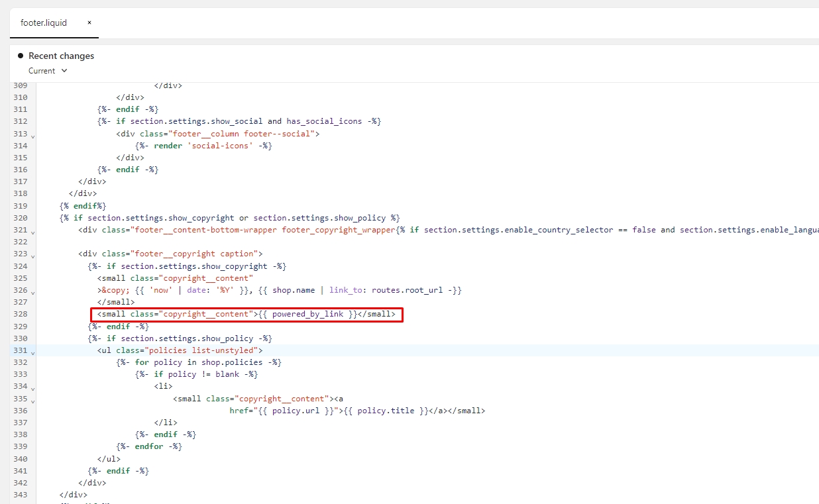Click line number 320 in the gutter

pyautogui.click(x=20, y=218)
